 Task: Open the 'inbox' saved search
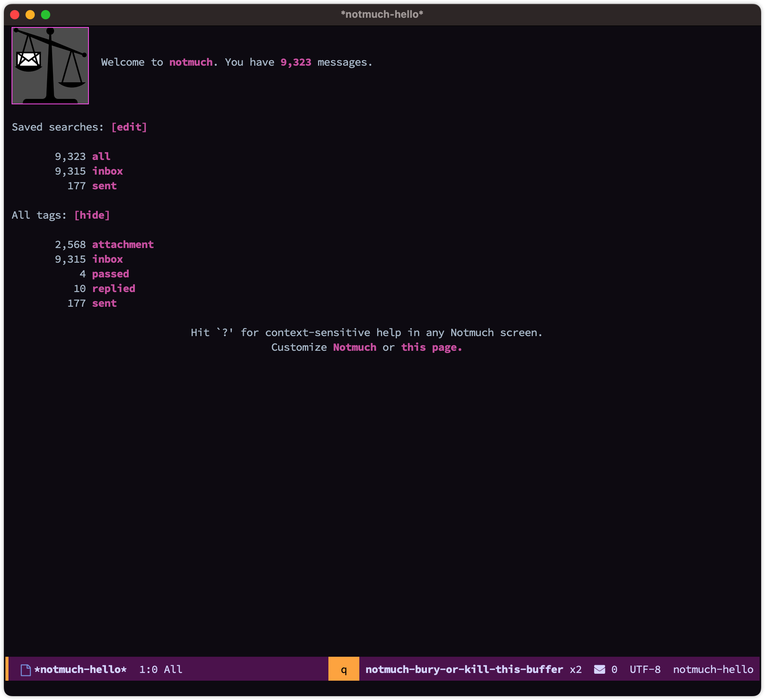click(107, 171)
